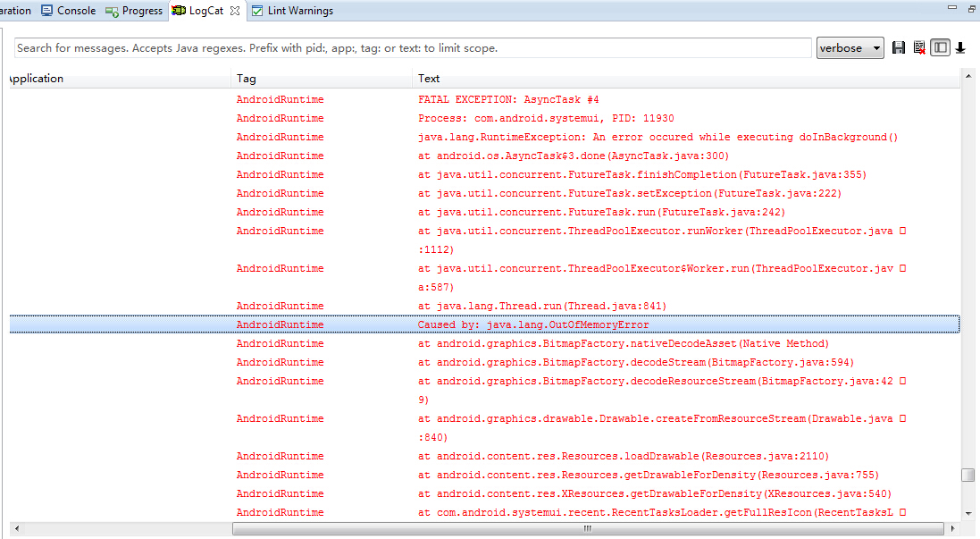Image resolution: width=980 pixels, height=539 pixels.
Task: Close the LogCat tab
Action: (x=235, y=11)
